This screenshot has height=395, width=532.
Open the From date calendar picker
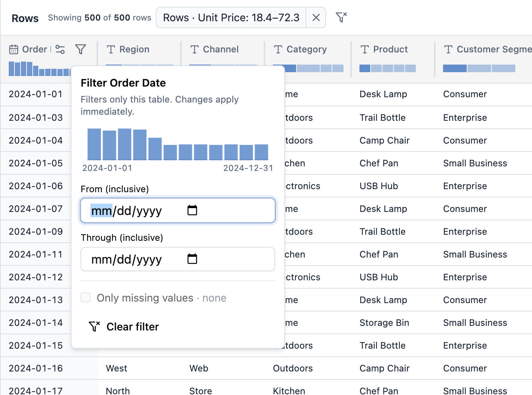click(x=192, y=210)
